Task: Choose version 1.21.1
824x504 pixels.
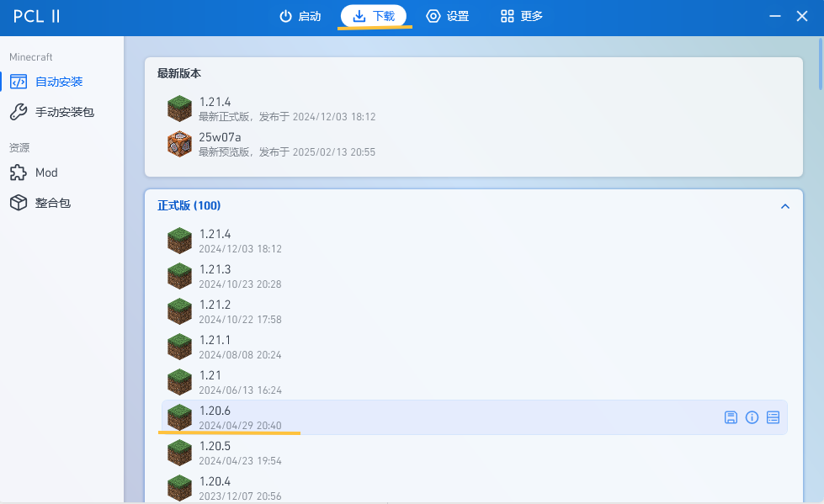Action: point(474,347)
